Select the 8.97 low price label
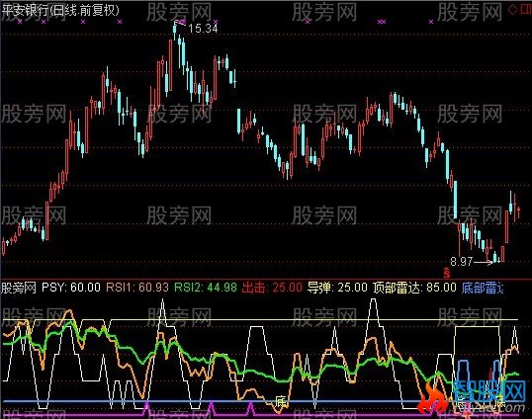 [x=461, y=261]
